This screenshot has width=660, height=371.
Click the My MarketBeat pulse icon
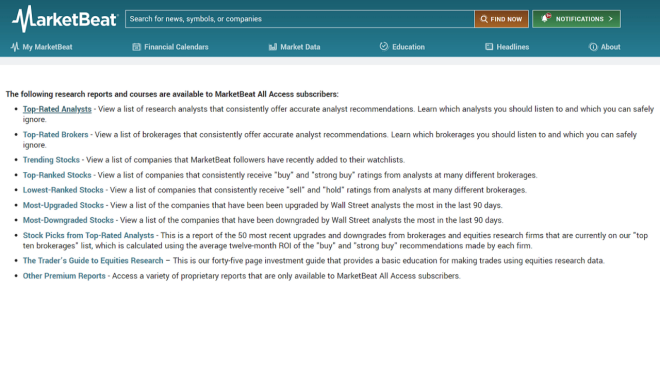pyautogui.click(x=15, y=47)
